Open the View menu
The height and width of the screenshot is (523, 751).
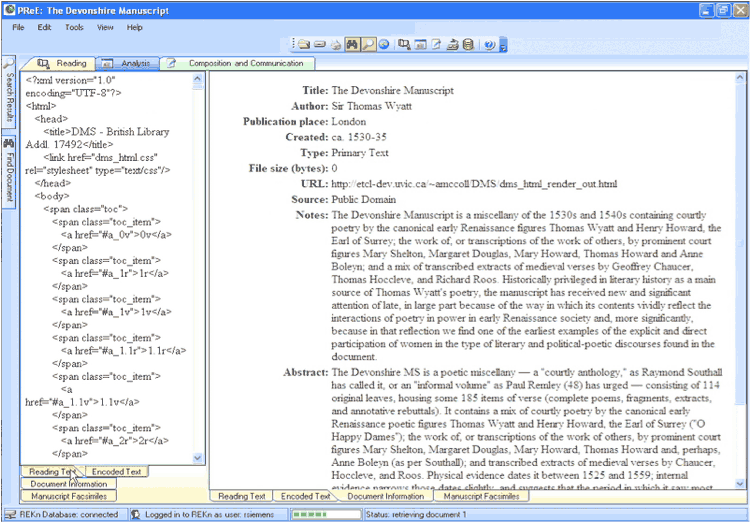pos(105,27)
